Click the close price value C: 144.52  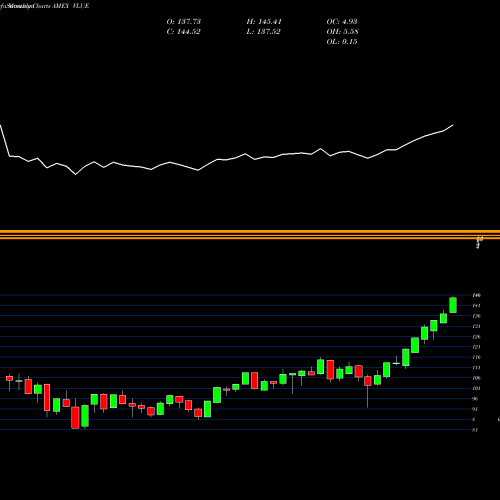[183, 32]
